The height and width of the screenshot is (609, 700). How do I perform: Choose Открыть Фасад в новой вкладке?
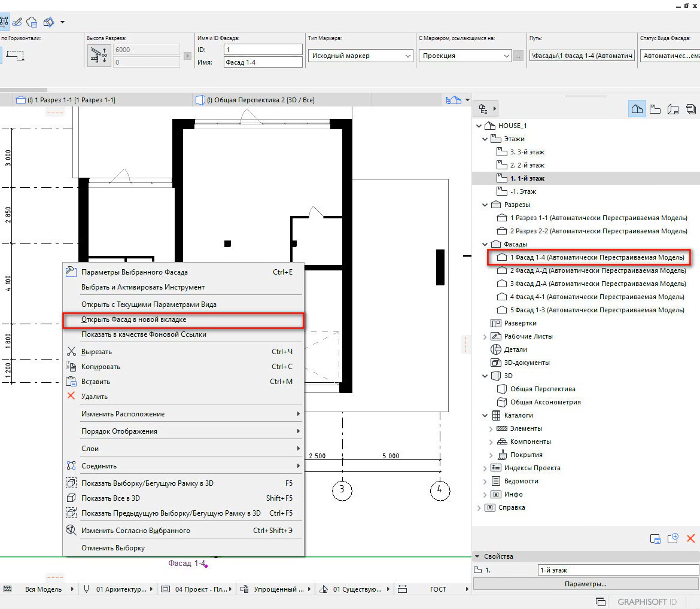point(133,320)
